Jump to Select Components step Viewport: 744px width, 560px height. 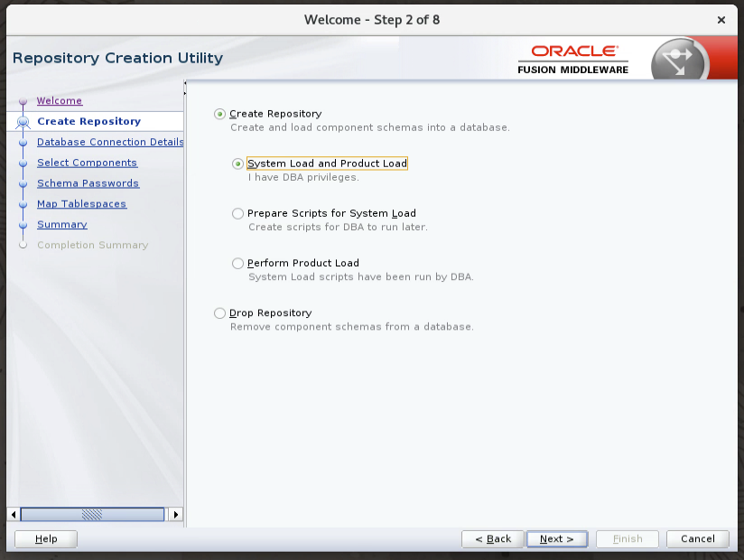point(88,163)
